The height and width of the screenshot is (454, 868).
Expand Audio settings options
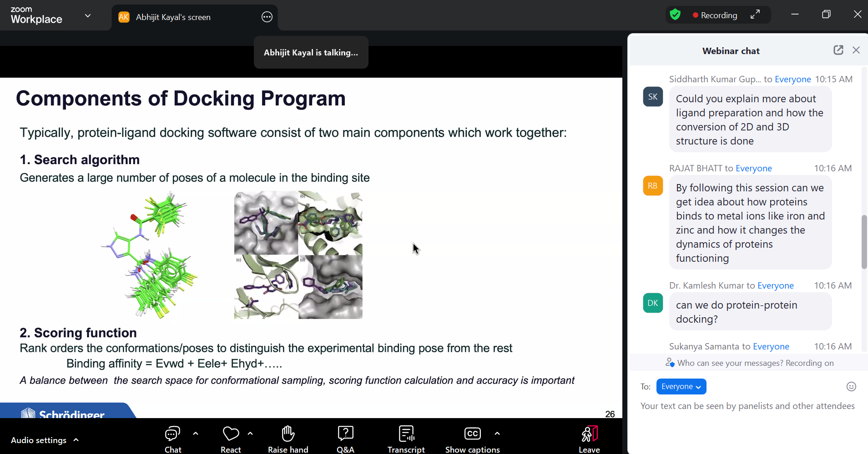pos(76,440)
